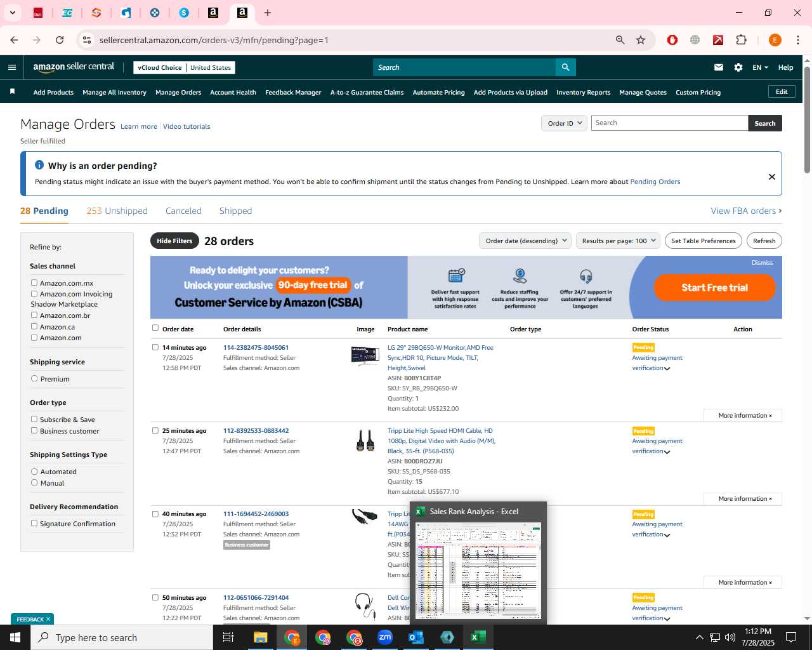Bookmark this page with star icon

click(641, 40)
